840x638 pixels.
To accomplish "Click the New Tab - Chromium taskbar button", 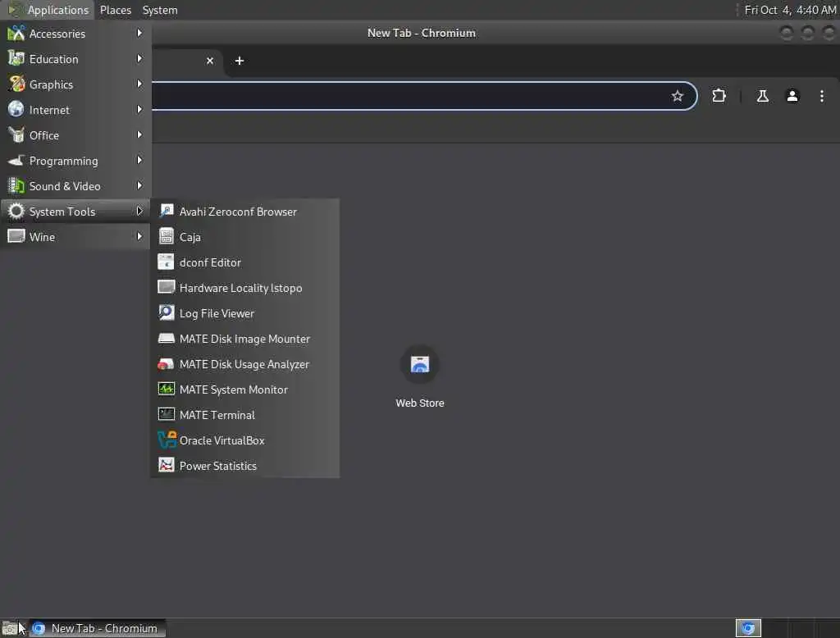I will click(98, 628).
